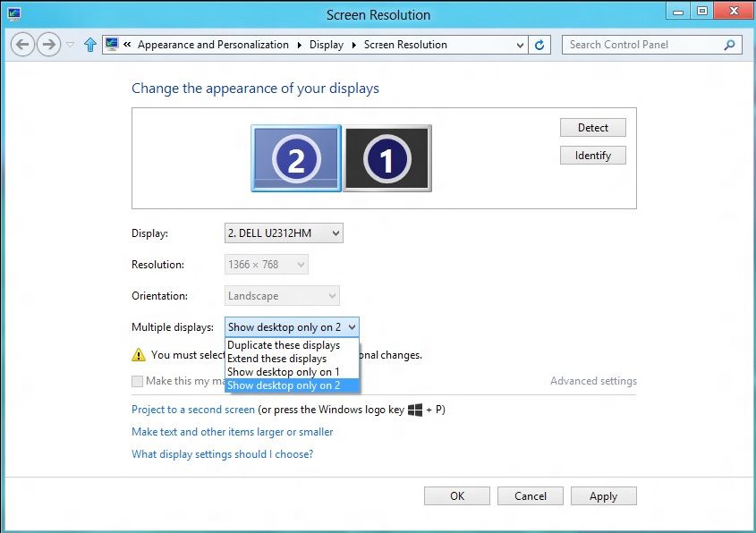Click the search magnifier icon
The width and height of the screenshot is (756, 533).
(x=729, y=45)
